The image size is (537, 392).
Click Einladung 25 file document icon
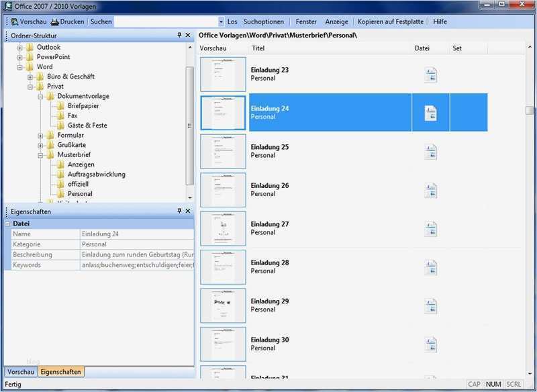pos(430,152)
